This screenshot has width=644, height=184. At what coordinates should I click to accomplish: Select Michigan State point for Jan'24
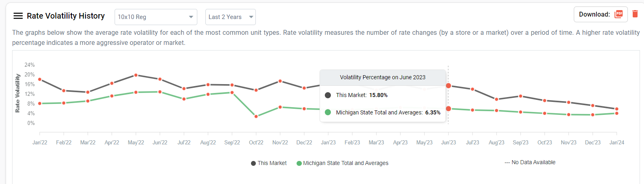coord(617,113)
